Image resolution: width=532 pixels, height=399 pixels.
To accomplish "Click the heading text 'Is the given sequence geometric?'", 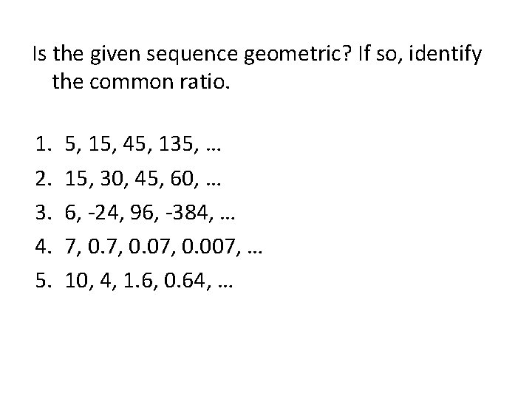I will click(191, 54).
